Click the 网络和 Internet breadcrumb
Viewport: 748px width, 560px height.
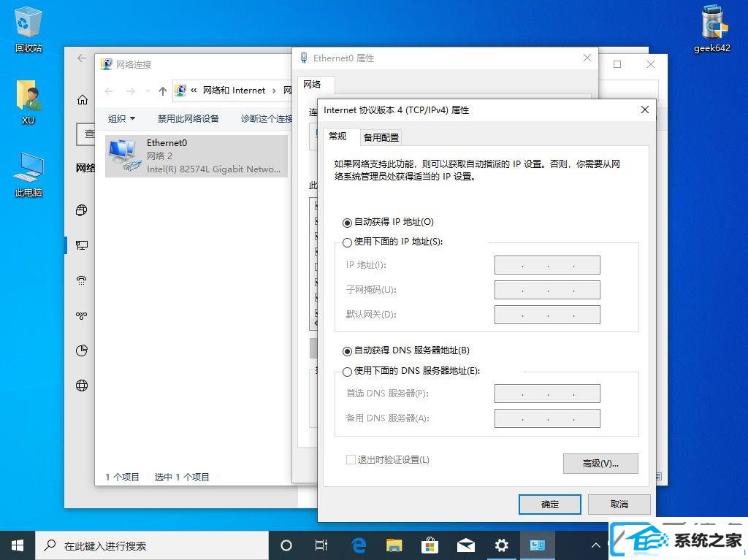tap(234, 90)
